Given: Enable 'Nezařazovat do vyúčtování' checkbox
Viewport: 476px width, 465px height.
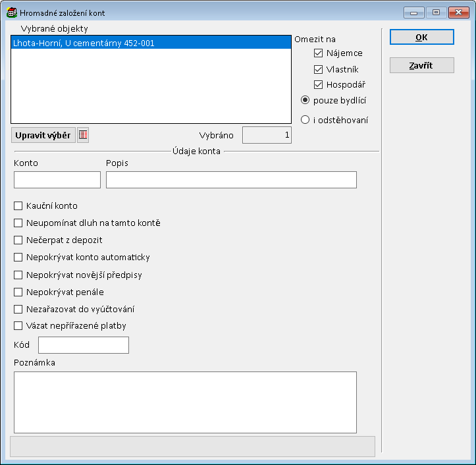Looking at the screenshot, I should 18,309.
